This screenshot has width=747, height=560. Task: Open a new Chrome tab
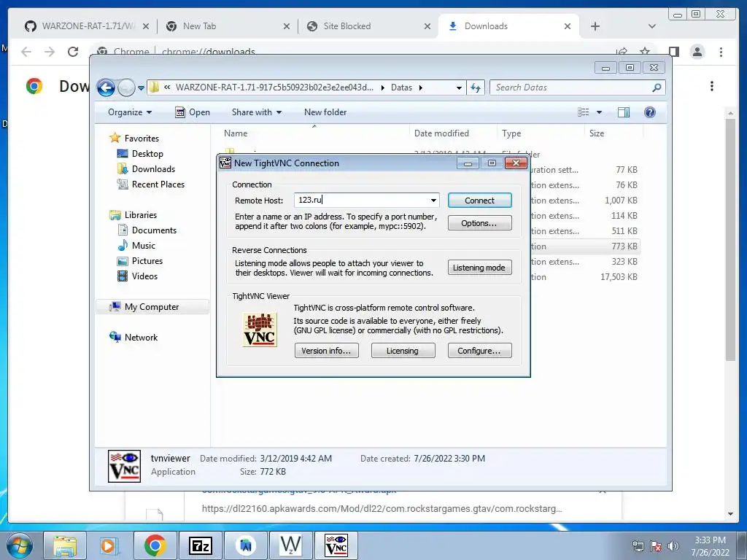595,26
